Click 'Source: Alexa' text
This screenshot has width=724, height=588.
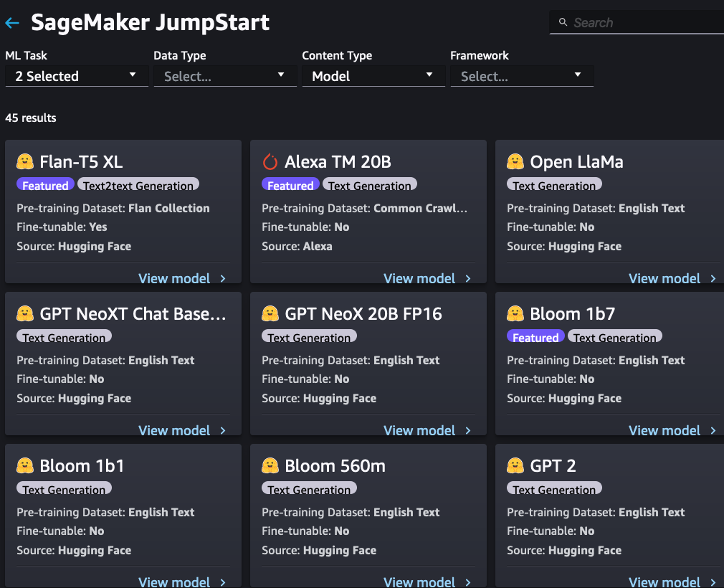(297, 246)
